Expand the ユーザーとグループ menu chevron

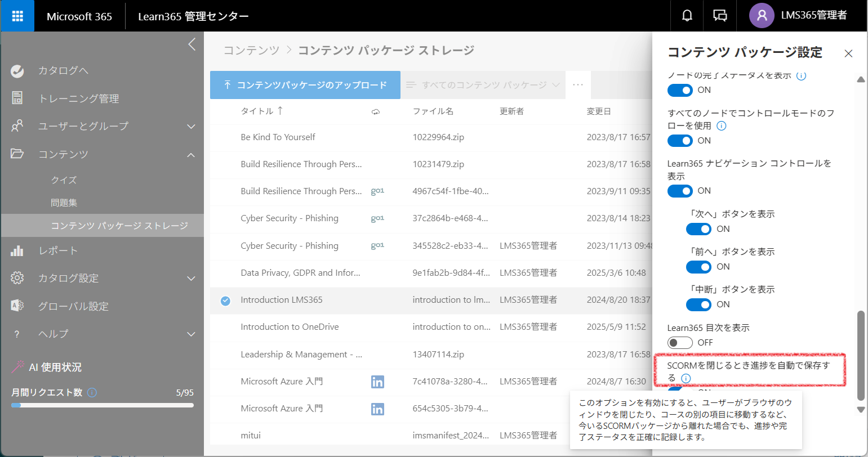point(191,126)
